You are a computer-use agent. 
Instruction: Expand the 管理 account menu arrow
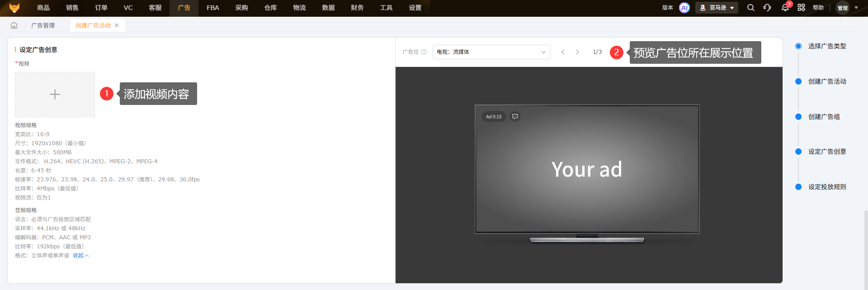(x=856, y=8)
